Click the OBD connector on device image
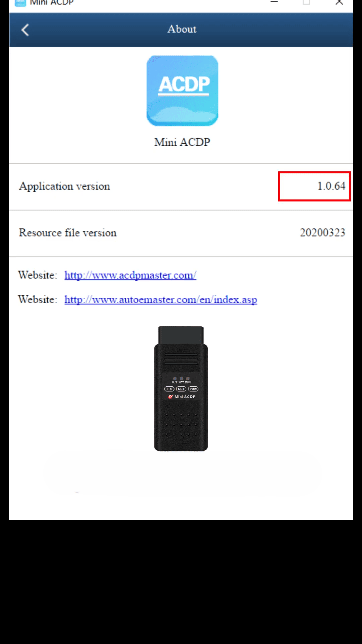The height and width of the screenshot is (644, 362). tap(181, 335)
